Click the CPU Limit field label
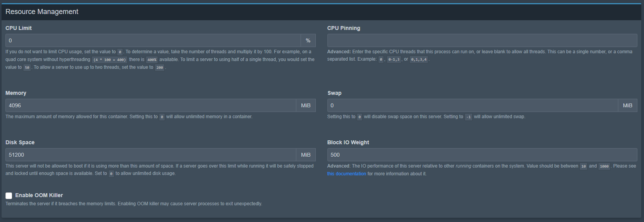This screenshot has width=644, height=222. [19, 28]
